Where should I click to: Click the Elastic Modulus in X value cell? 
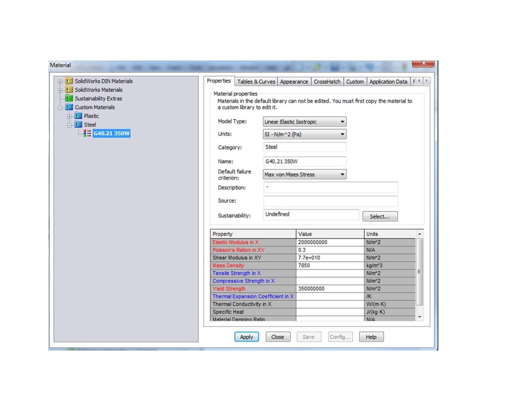[x=330, y=242]
